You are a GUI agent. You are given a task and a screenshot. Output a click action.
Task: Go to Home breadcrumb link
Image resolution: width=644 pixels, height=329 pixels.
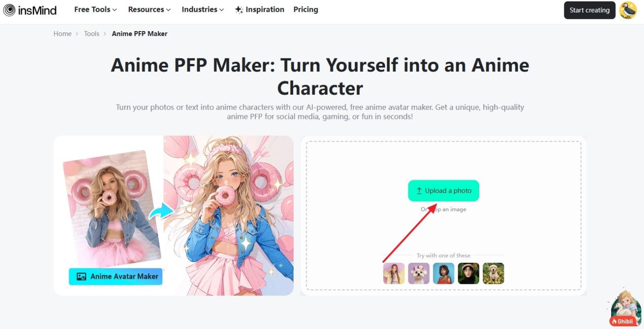tap(63, 34)
